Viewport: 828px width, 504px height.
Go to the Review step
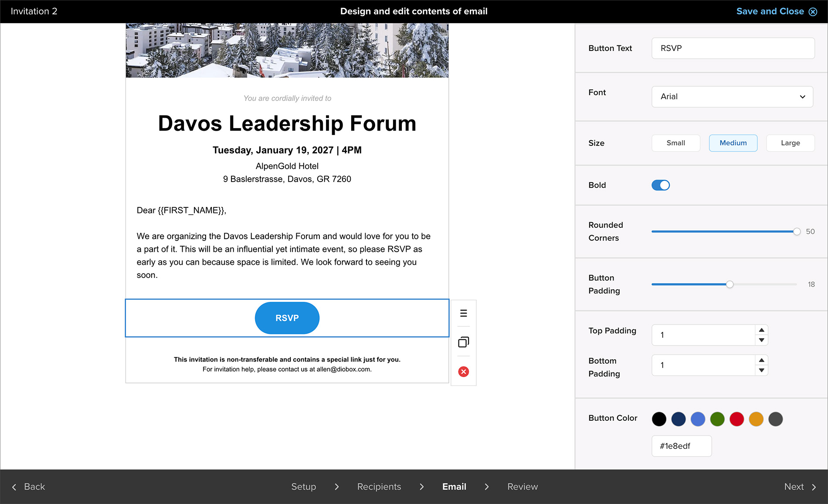523,487
